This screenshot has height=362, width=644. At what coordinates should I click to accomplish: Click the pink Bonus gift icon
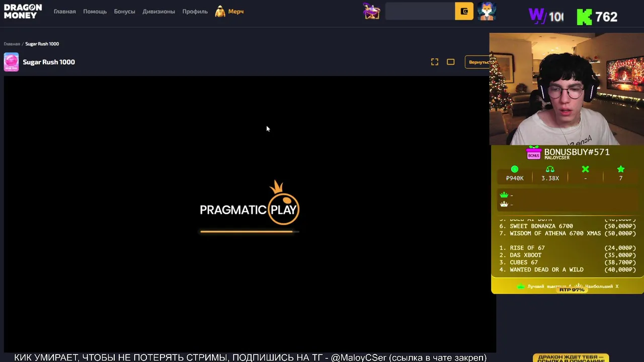coord(534,153)
